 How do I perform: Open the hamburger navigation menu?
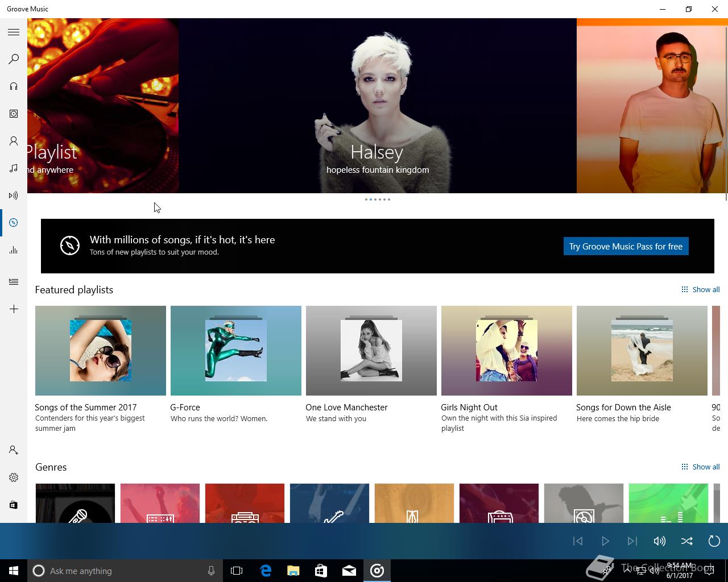[x=14, y=32]
